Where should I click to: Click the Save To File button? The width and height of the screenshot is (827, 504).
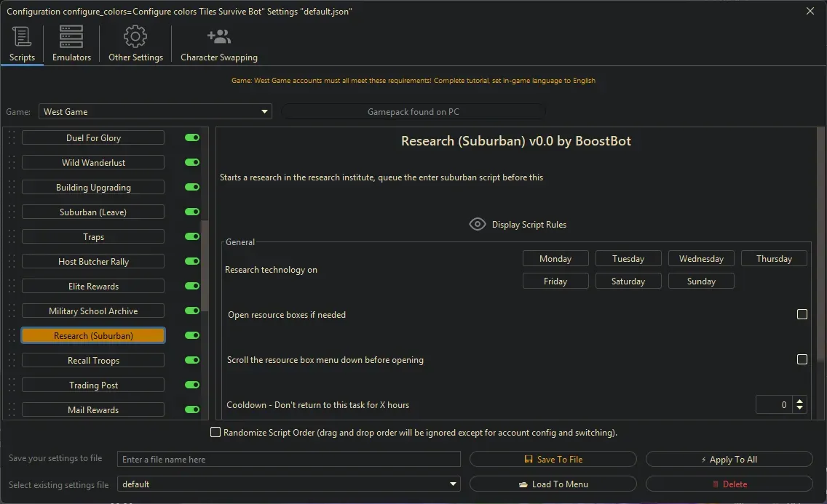[553, 460]
